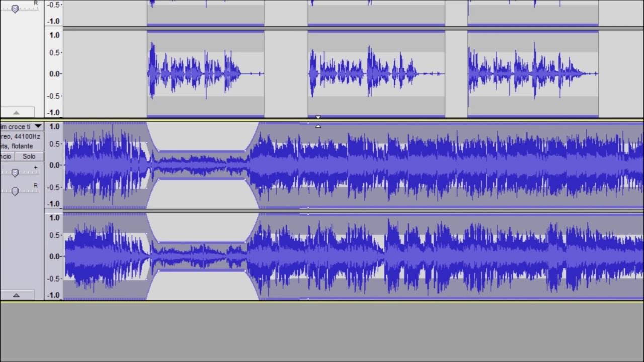
Task: Click the '44100Hz' sample rate text
Action: pyautogui.click(x=27, y=136)
